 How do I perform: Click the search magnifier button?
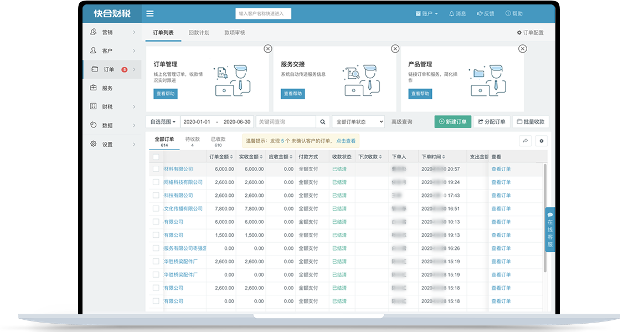323,122
